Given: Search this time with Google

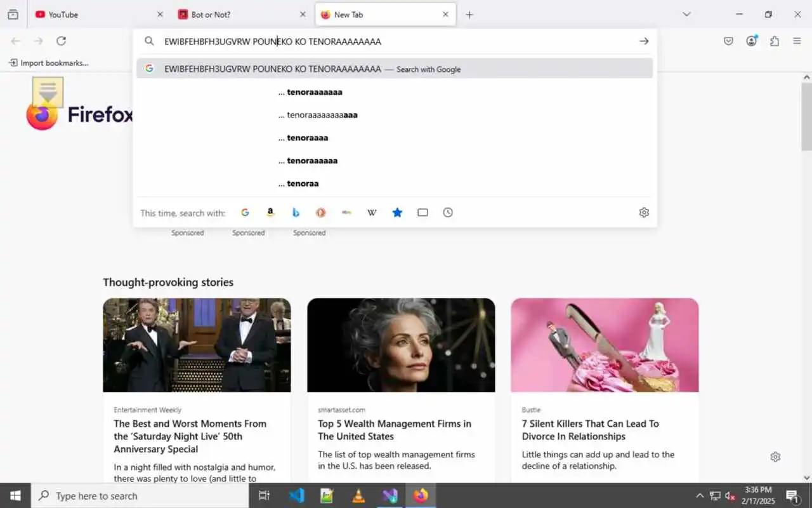Looking at the screenshot, I should [x=245, y=213].
